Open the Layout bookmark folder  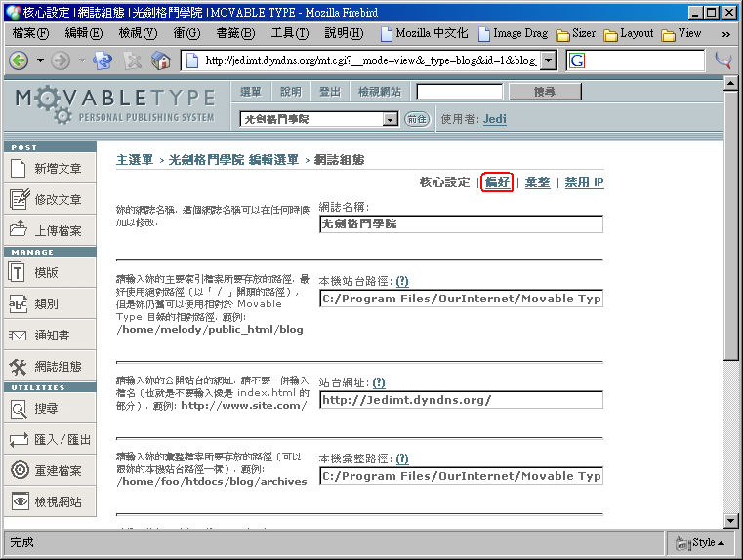coord(629,33)
